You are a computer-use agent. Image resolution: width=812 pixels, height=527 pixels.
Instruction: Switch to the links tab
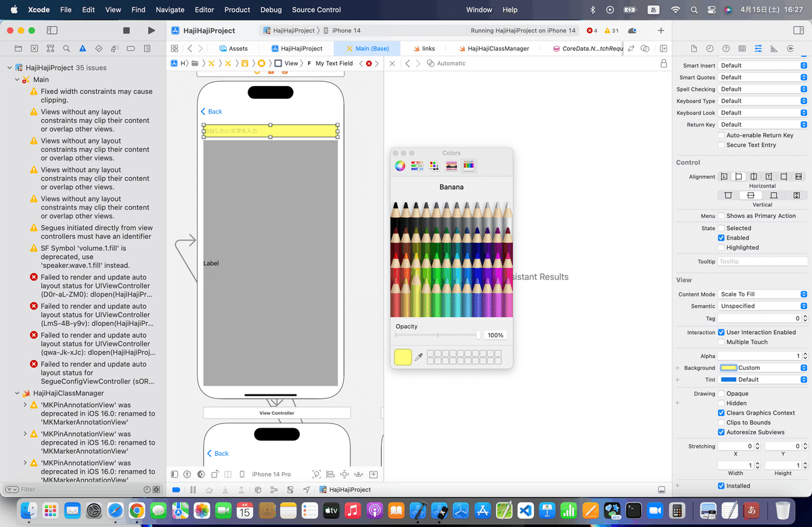[x=423, y=49]
